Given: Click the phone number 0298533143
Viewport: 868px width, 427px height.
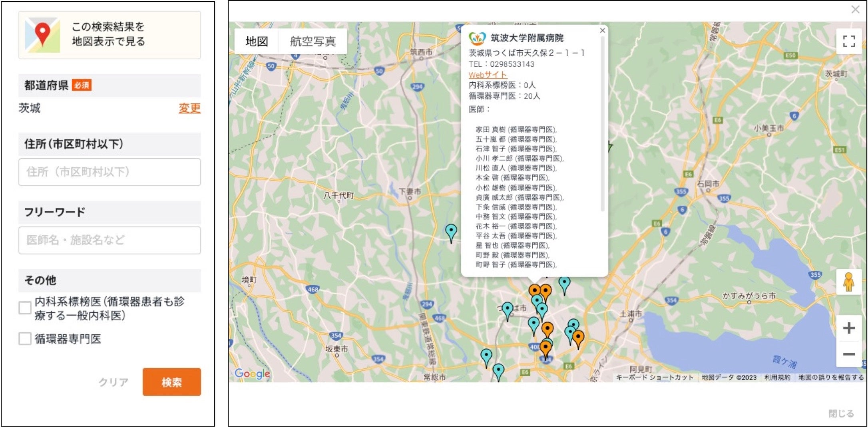Looking at the screenshot, I should pos(512,64).
